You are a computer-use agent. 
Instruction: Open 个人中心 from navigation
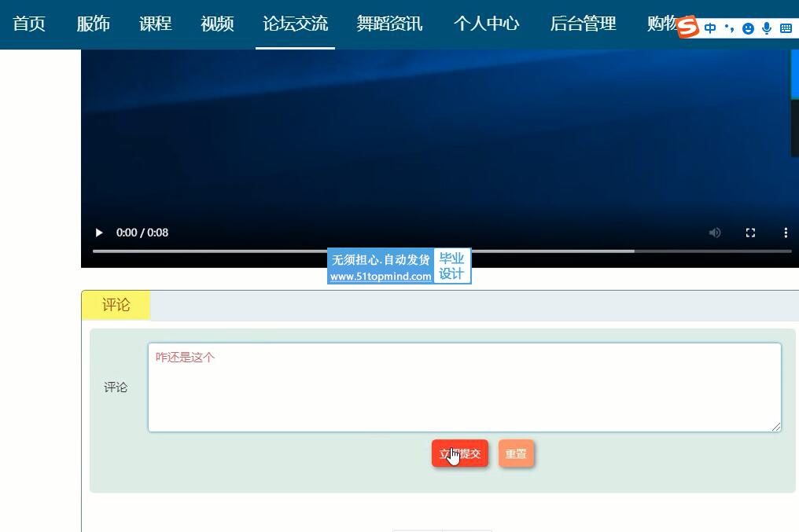coord(486,24)
